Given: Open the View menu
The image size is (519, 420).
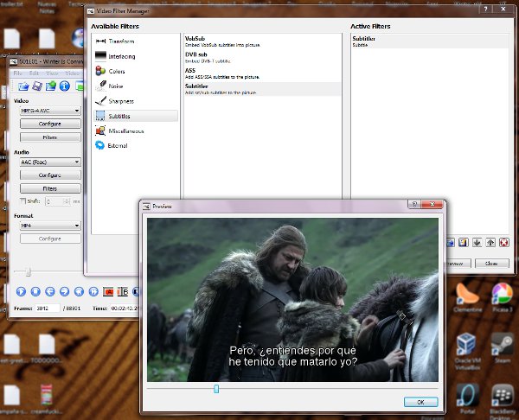Looking at the screenshot, I should click(52, 73).
